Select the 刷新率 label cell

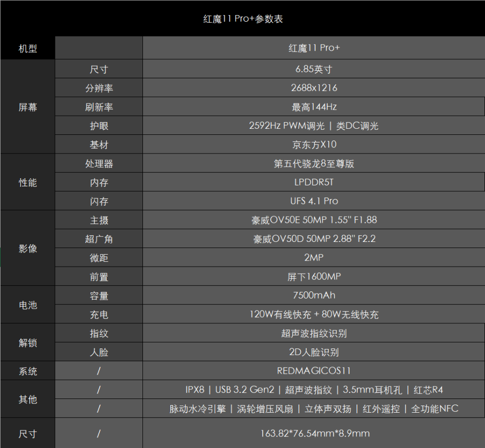pyautogui.click(x=99, y=107)
